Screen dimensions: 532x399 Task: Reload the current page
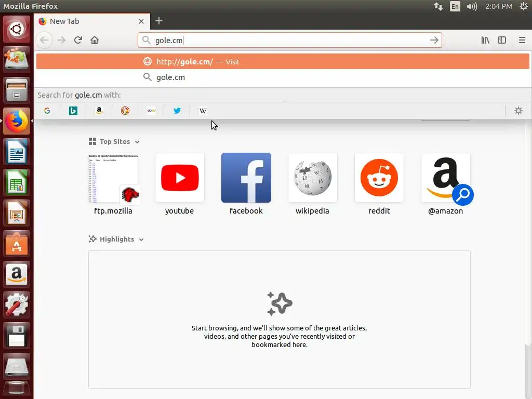pyautogui.click(x=78, y=40)
